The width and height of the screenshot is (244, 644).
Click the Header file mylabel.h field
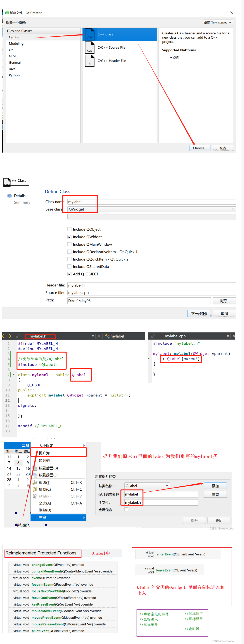coord(151,285)
